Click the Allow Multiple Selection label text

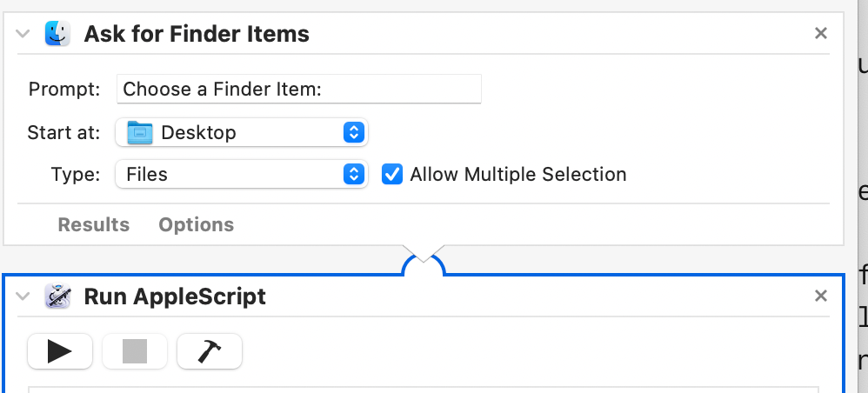[x=517, y=174]
